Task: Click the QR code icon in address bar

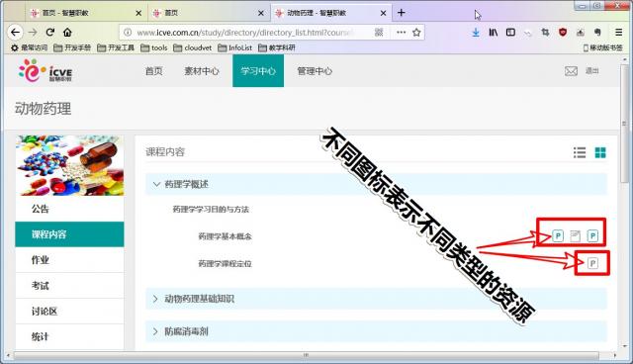Action: [x=379, y=33]
